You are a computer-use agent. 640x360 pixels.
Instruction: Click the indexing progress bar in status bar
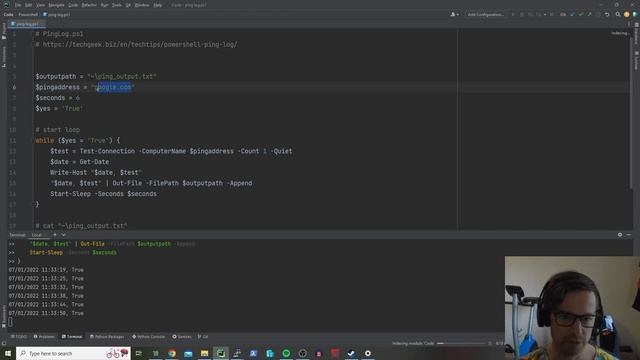click(x=462, y=344)
